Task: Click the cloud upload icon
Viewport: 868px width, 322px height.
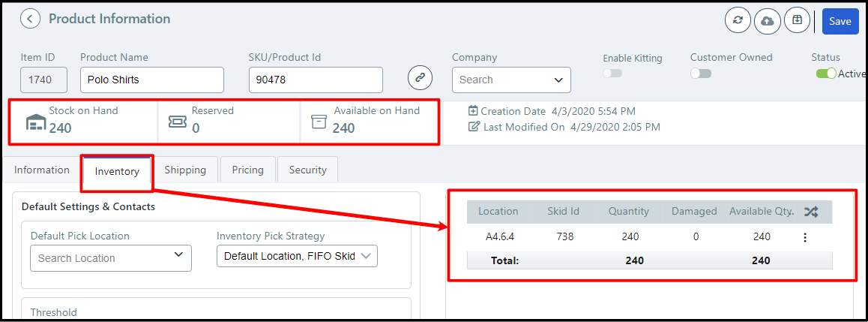Action: (x=767, y=21)
